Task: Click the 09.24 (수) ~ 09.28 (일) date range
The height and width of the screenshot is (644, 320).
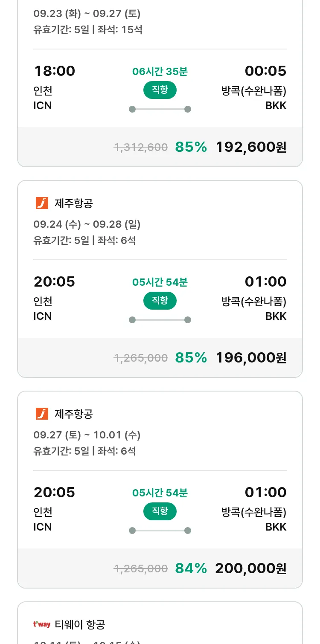Action: 87,224
